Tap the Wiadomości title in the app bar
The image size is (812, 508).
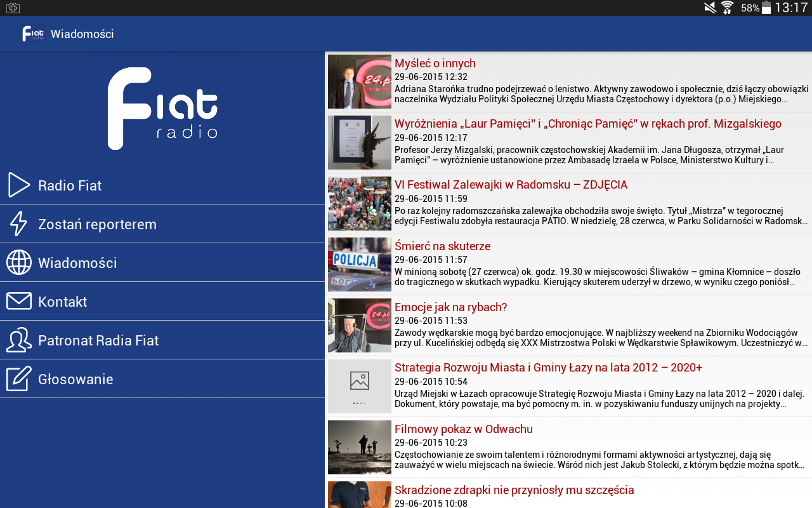tap(82, 34)
